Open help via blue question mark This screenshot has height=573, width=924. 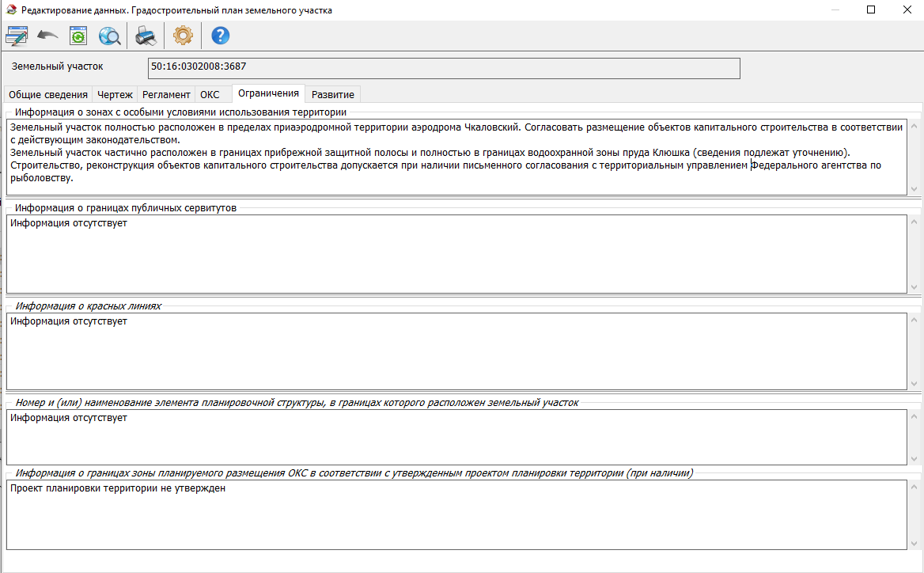coord(220,36)
